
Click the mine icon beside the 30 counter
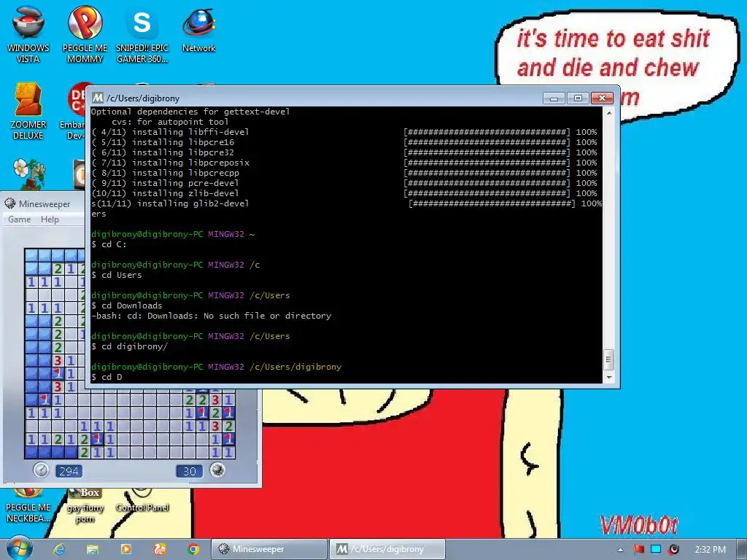pyautogui.click(x=217, y=470)
